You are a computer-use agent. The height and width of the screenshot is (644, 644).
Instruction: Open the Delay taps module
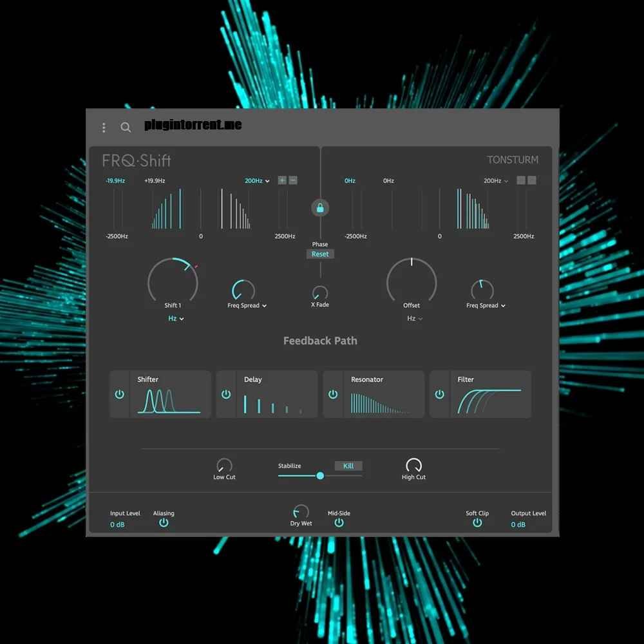pyautogui.click(x=276, y=394)
